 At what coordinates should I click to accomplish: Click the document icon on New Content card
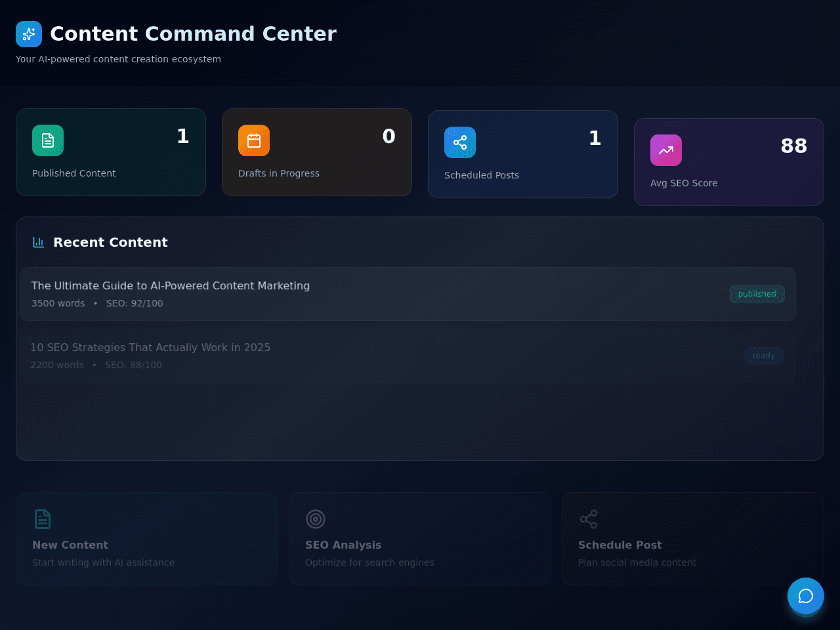click(x=43, y=519)
